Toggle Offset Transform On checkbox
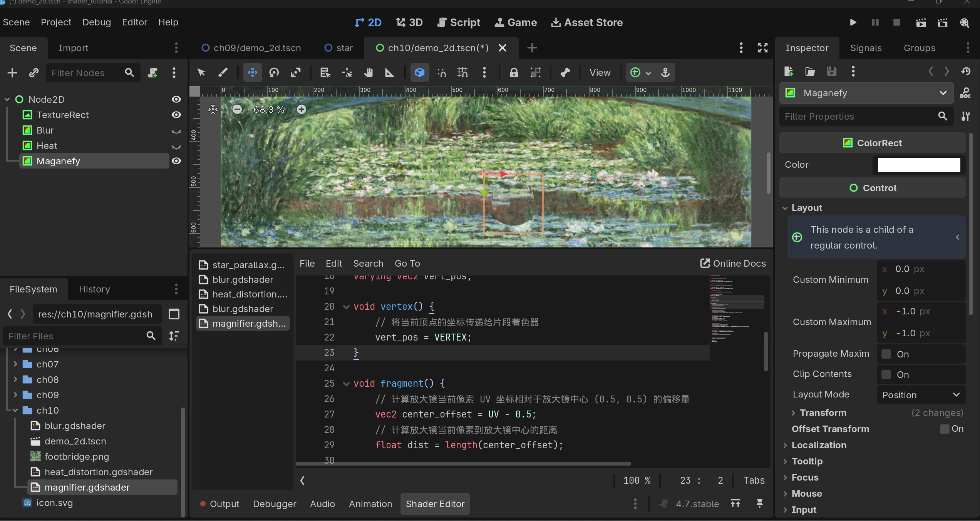 click(945, 429)
